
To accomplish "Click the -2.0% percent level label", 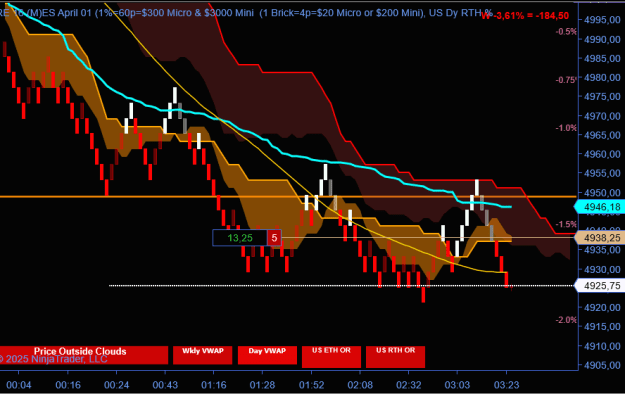I will [566, 320].
